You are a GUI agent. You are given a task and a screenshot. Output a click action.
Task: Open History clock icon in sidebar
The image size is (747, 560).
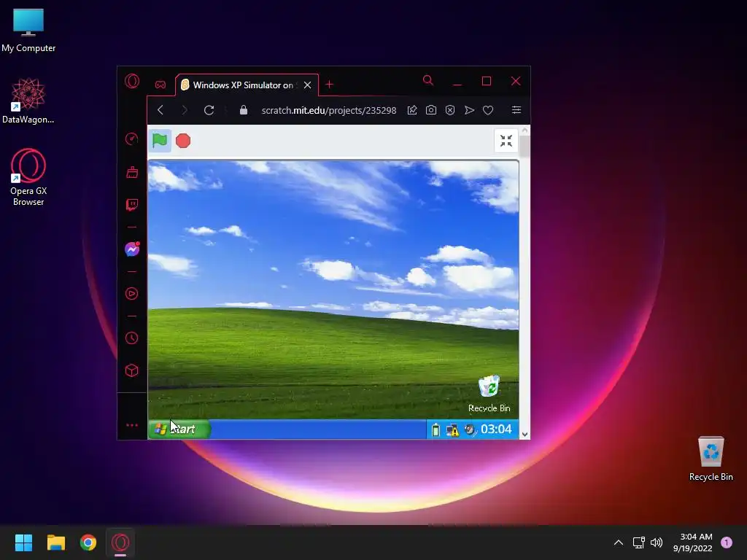[132, 338]
